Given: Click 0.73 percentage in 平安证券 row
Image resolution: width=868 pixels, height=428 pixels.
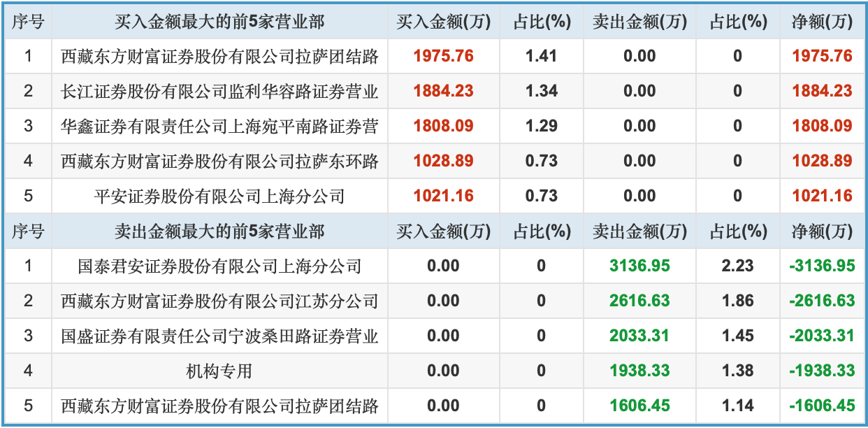Looking at the screenshot, I should pyautogui.click(x=541, y=196).
